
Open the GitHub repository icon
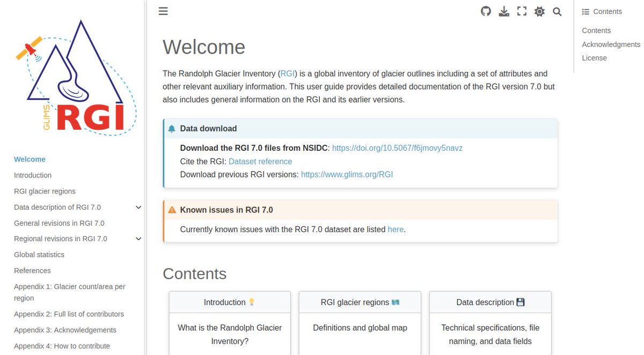tap(486, 11)
